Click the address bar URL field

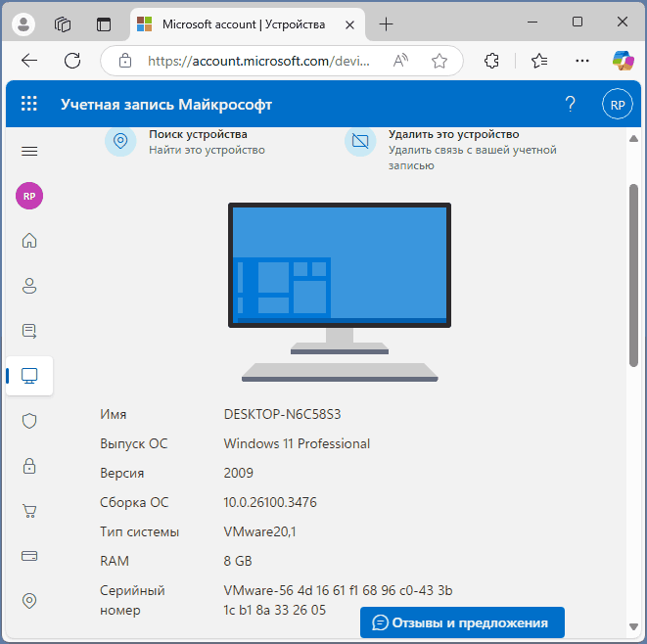tap(258, 61)
